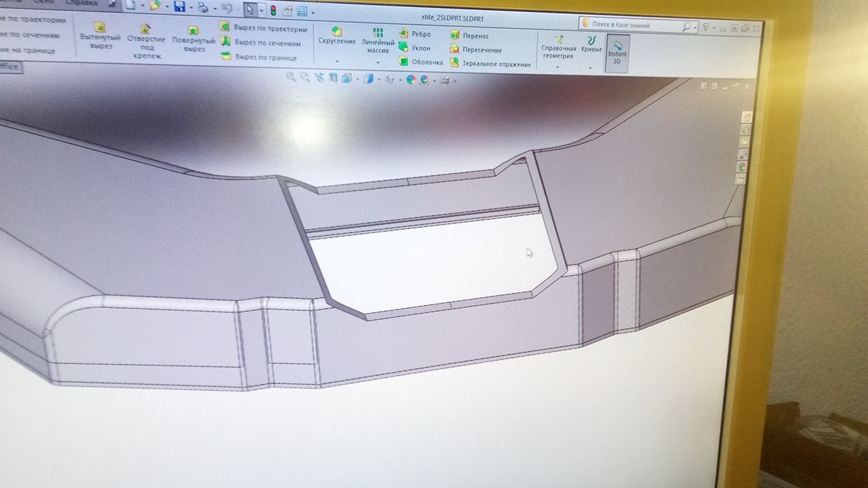The image size is (868, 488).
Task: Open the Справка menu
Action: pos(81,2)
